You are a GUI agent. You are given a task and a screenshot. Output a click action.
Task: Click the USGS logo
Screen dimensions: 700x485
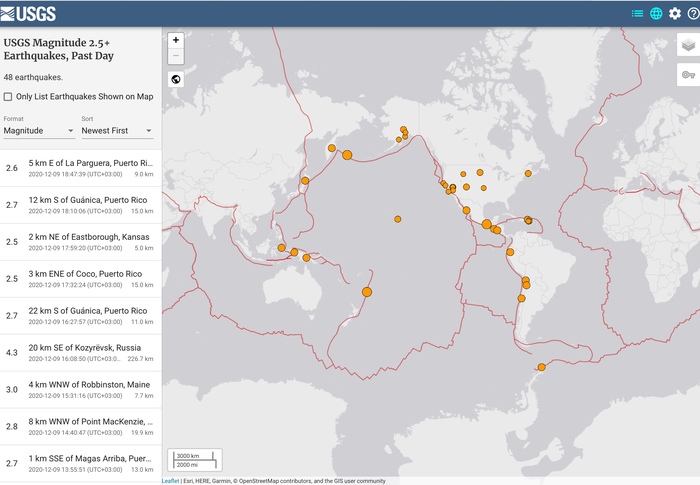(x=30, y=13)
